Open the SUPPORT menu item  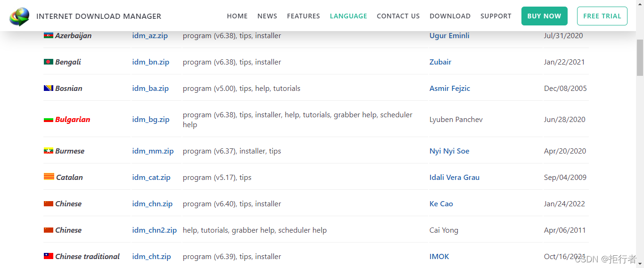pyautogui.click(x=496, y=16)
